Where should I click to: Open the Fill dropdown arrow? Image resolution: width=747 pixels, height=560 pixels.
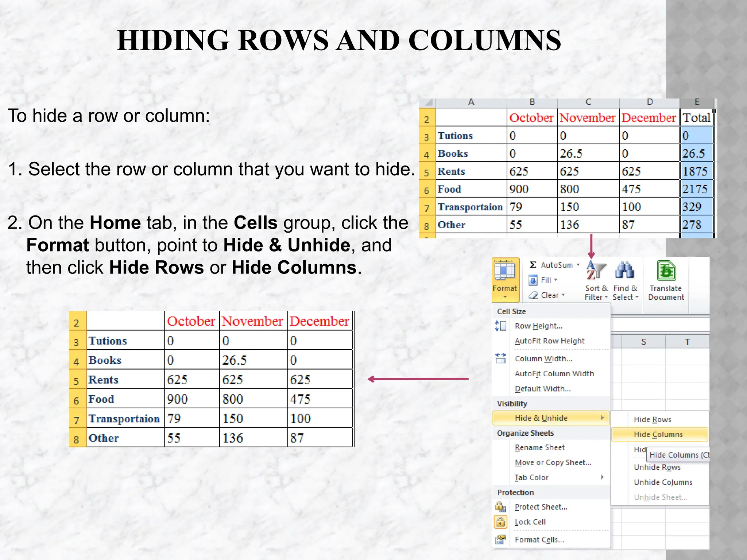click(556, 280)
